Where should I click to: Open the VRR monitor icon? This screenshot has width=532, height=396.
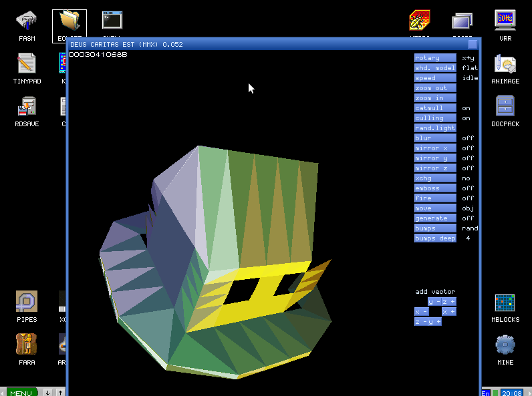[x=505, y=26]
